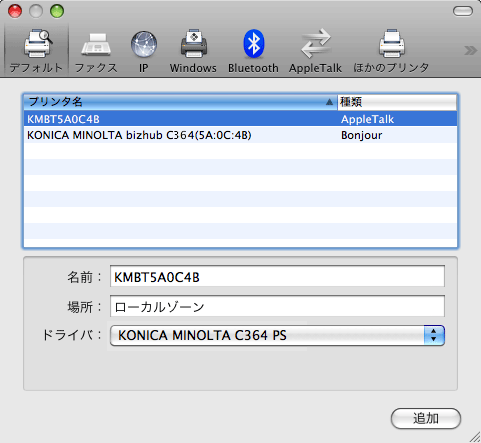Viewport: 481px width, 443px height.
Task: Select KMBT5A0C4B AppleTalk printer row
Action: (240, 119)
